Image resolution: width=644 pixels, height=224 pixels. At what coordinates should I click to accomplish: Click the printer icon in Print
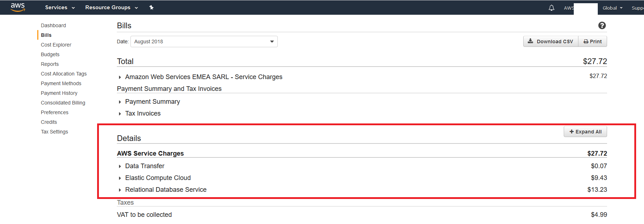click(x=586, y=42)
